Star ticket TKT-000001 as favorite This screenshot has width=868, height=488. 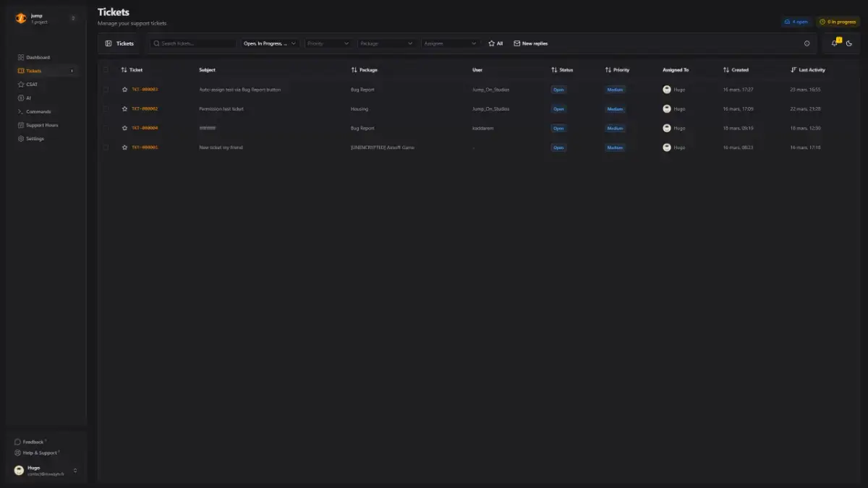(124, 147)
